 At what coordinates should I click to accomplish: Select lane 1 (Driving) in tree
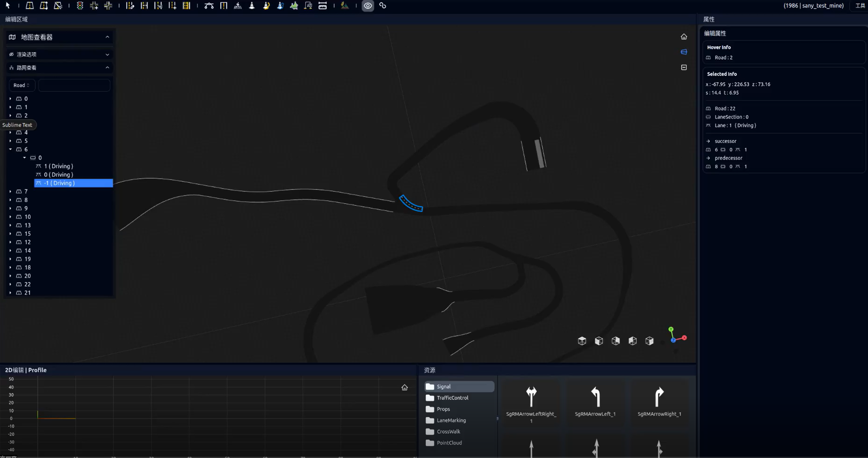pyautogui.click(x=74, y=166)
